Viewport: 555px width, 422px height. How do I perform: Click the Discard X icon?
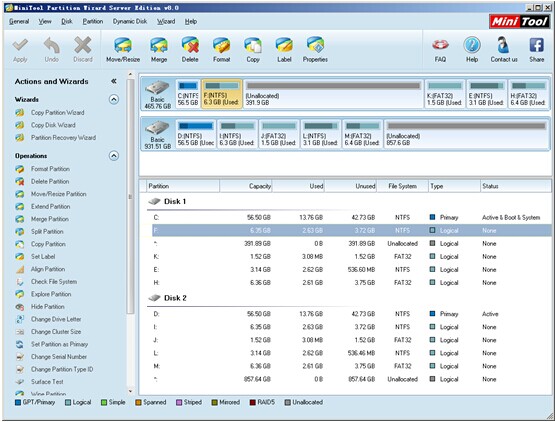[x=83, y=45]
